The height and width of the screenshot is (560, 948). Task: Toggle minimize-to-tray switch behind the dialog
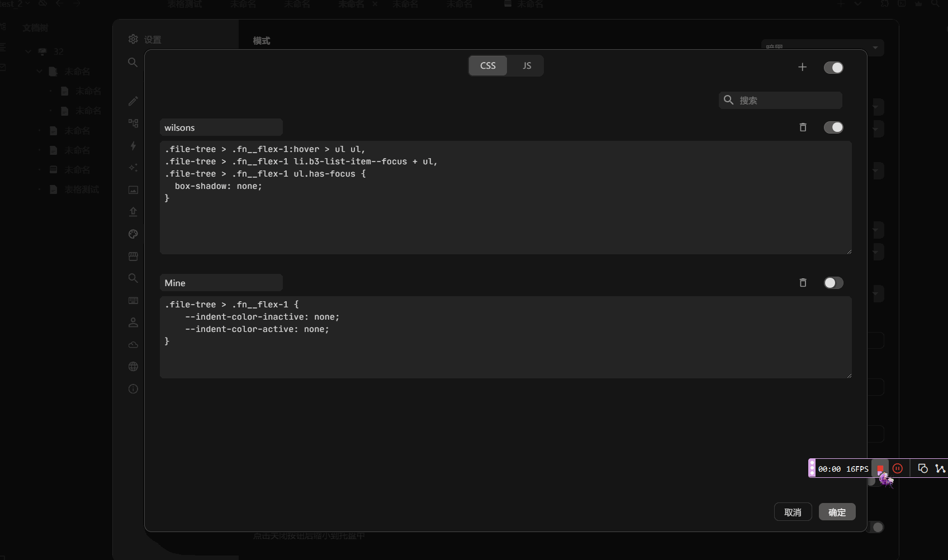[876, 527]
